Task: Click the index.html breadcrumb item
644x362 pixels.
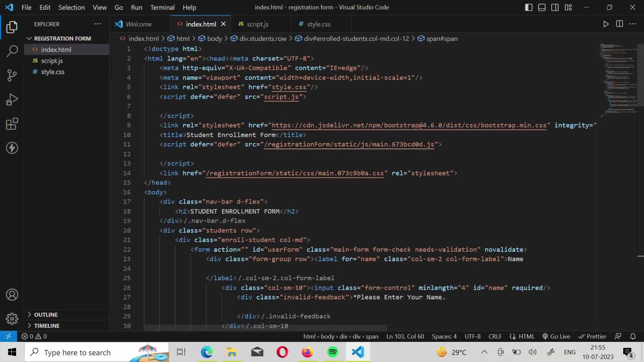Action: [139, 38]
